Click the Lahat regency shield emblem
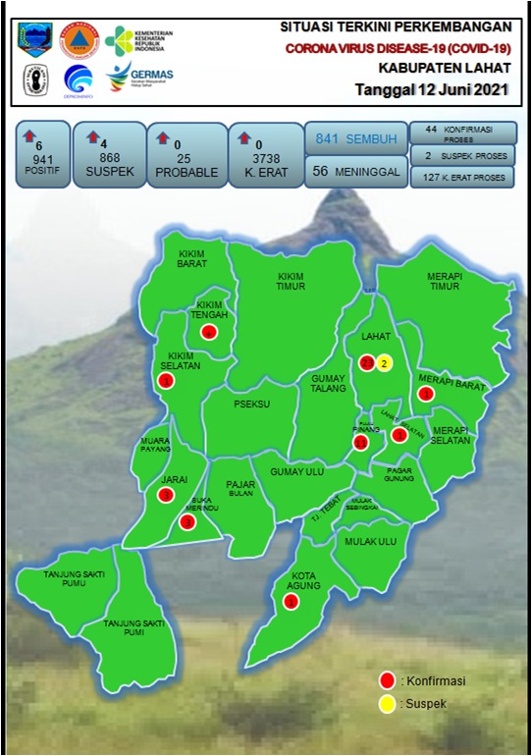The image size is (532, 756). [x=35, y=39]
